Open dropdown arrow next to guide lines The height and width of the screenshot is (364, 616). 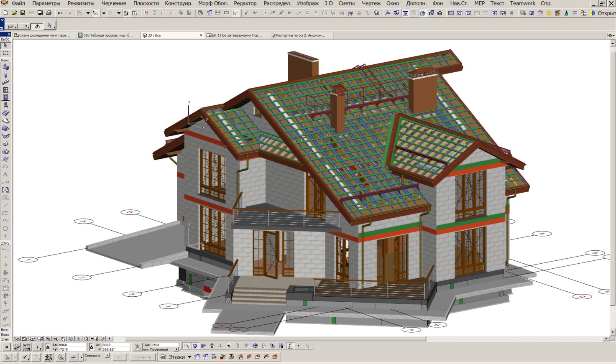[x=88, y=13]
